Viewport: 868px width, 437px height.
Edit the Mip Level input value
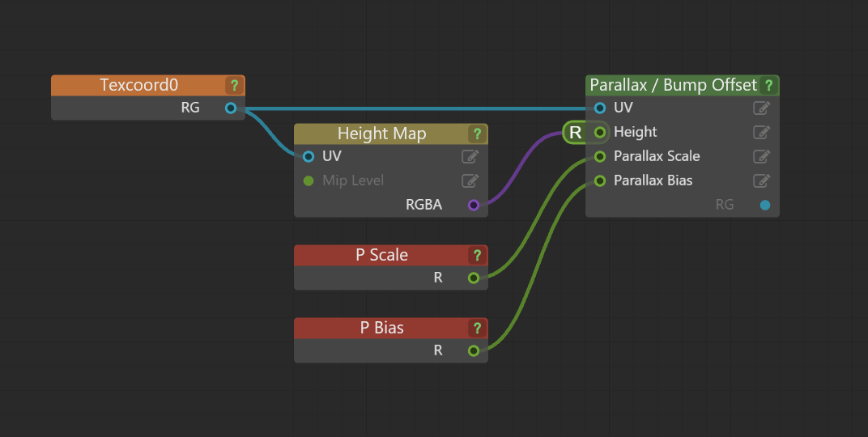click(470, 181)
